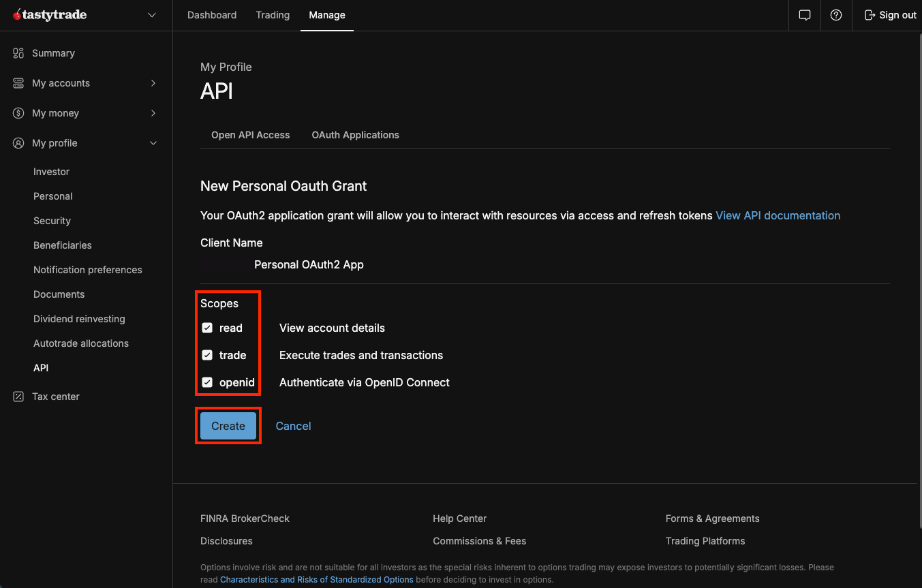Uncheck the trade scope checkbox

point(207,355)
